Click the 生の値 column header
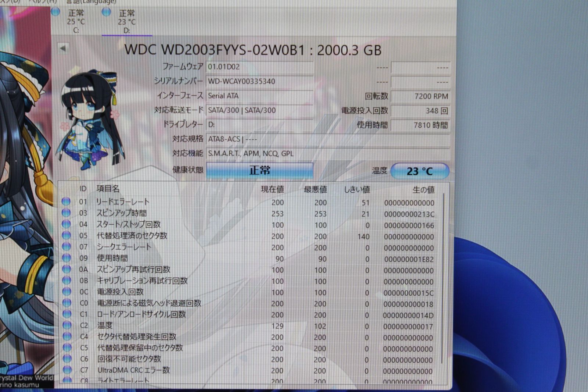588x392 pixels. click(423, 190)
